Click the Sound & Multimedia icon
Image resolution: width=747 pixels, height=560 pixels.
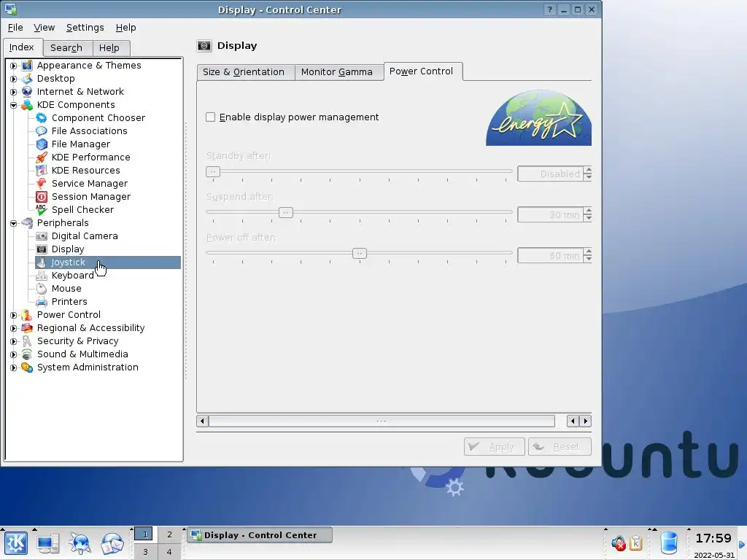(27, 354)
